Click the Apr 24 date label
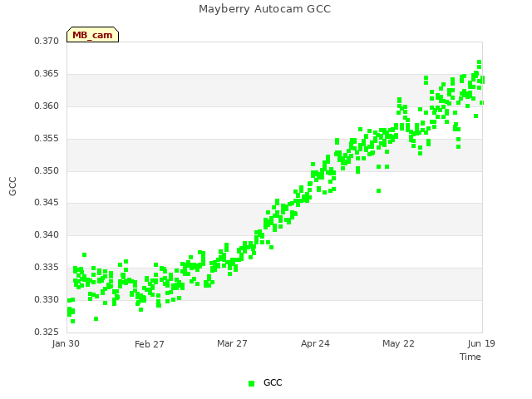Viewport: 532px width, 399px height. pos(315,343)
